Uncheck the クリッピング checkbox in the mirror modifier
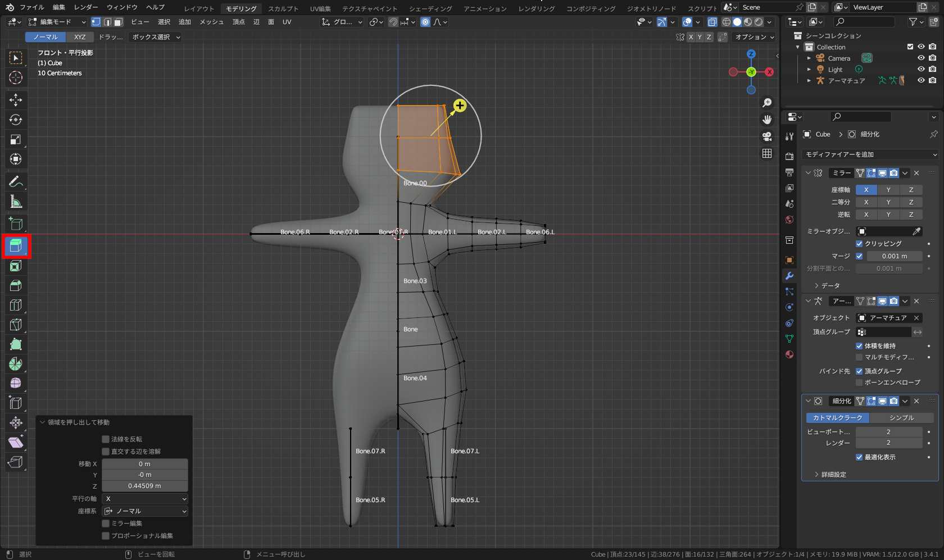The width and height of the screenshot is (944, 560). coord(859,244)
